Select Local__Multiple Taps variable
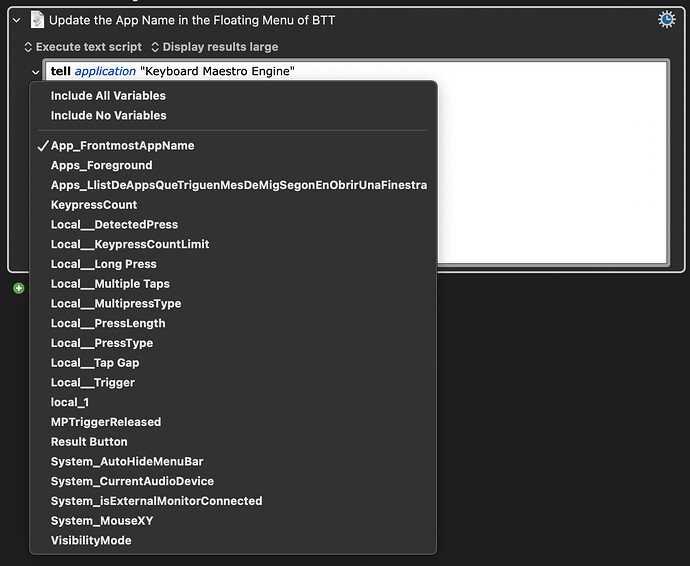690x566 pixels. pos(233,284)
